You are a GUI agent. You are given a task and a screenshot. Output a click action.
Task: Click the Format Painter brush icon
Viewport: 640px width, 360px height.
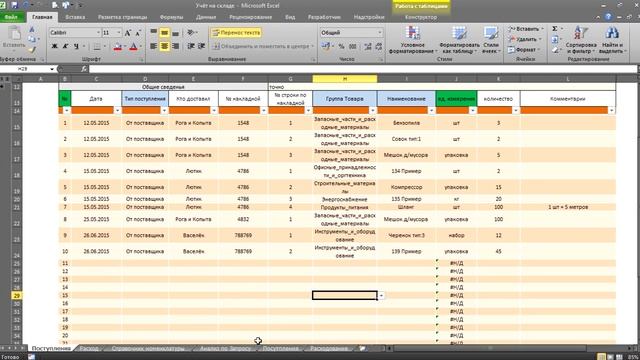pos(32,49)
